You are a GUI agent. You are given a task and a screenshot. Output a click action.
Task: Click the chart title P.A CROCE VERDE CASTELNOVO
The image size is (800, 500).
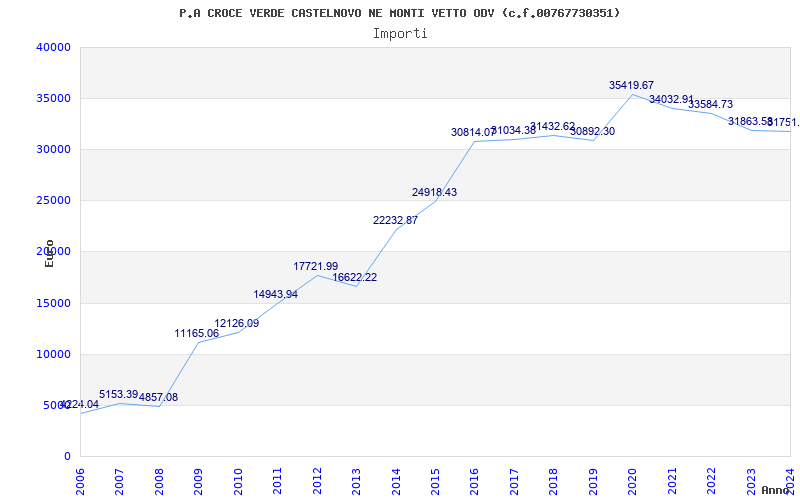tap(399, 13)
